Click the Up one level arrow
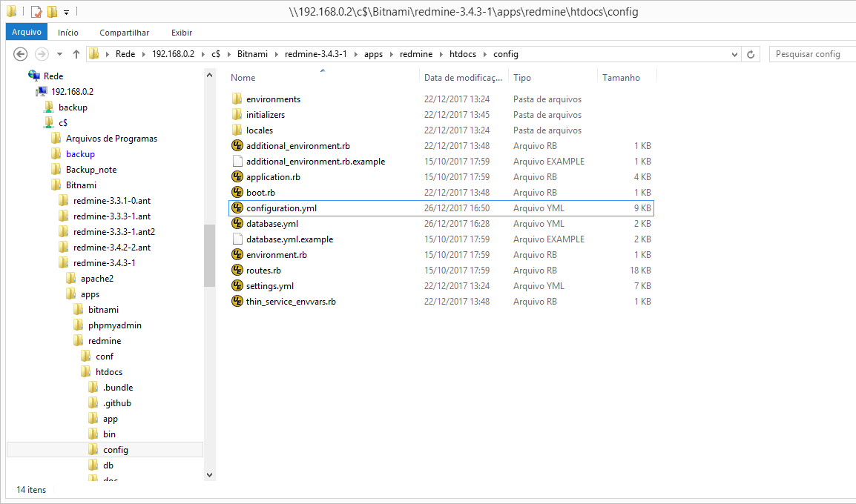This screenshot has width=856, height=504. click(x=76, y=54)
